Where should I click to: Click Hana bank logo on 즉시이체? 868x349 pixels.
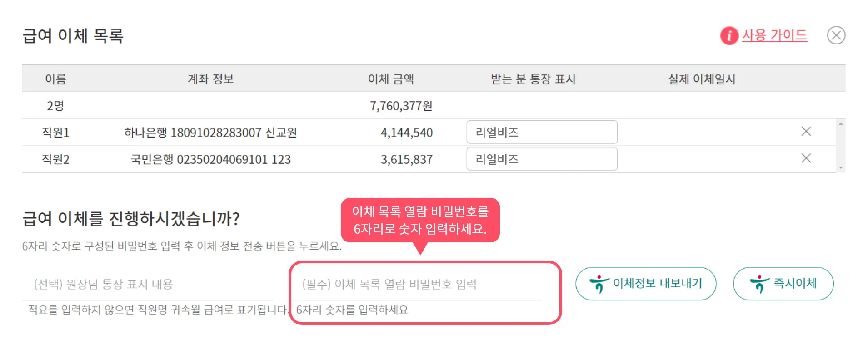tap(759, 284)
